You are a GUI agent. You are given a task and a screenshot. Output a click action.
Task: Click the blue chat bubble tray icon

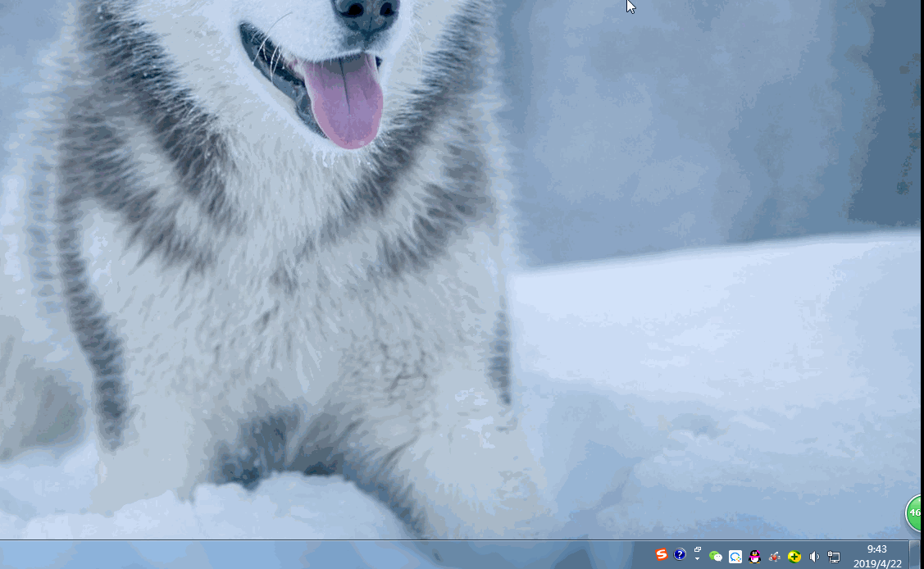[x=735, y=557]
